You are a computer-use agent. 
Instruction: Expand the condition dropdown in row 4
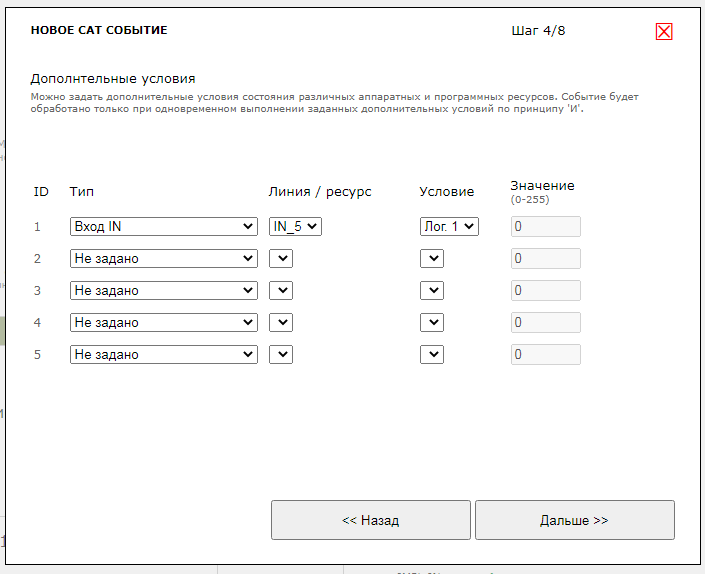[431, 323]
